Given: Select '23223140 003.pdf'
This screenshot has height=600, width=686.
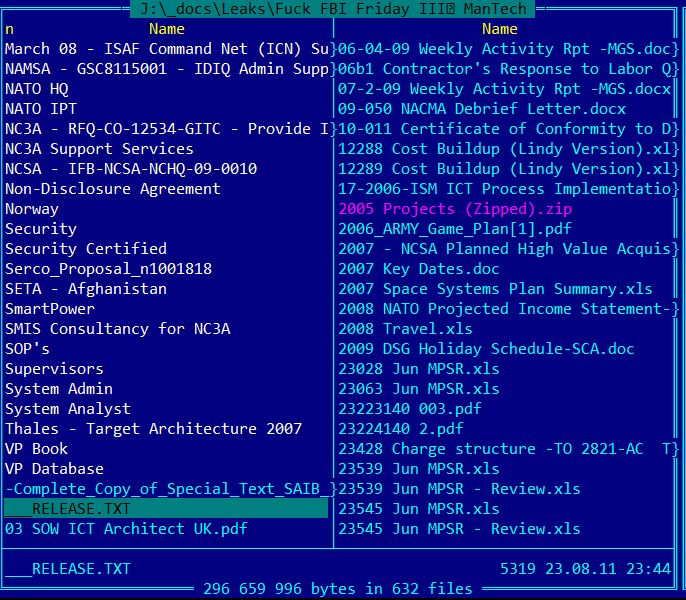Looking at the screenshot, I should [x=410, y=409].
